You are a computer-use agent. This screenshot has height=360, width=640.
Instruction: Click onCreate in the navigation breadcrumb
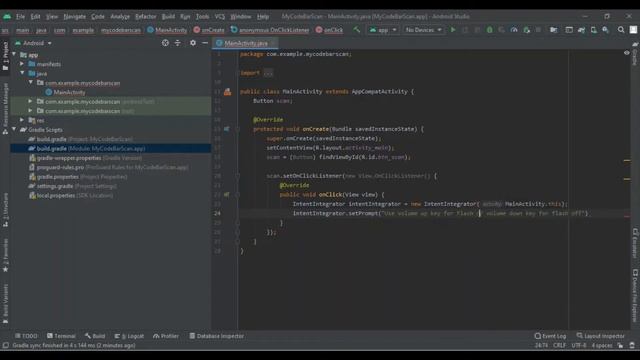(209, 30)
